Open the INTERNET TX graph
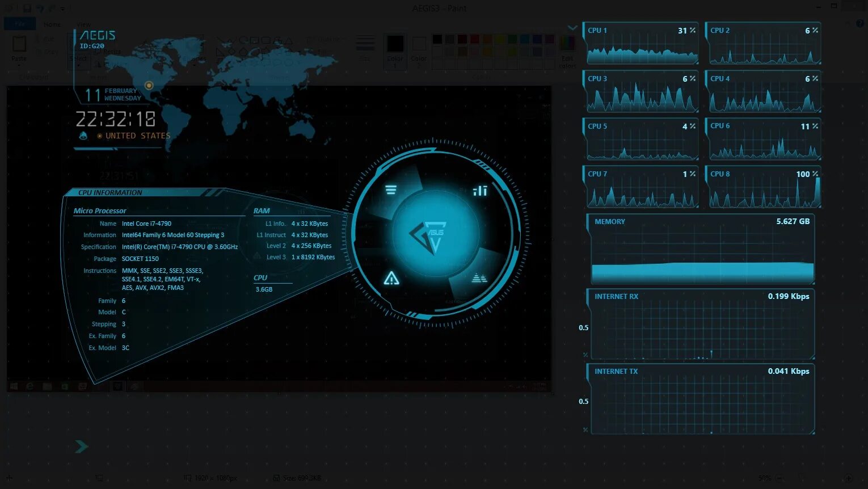The height and width of the screenshot is (489, 868). coord(702,399)
